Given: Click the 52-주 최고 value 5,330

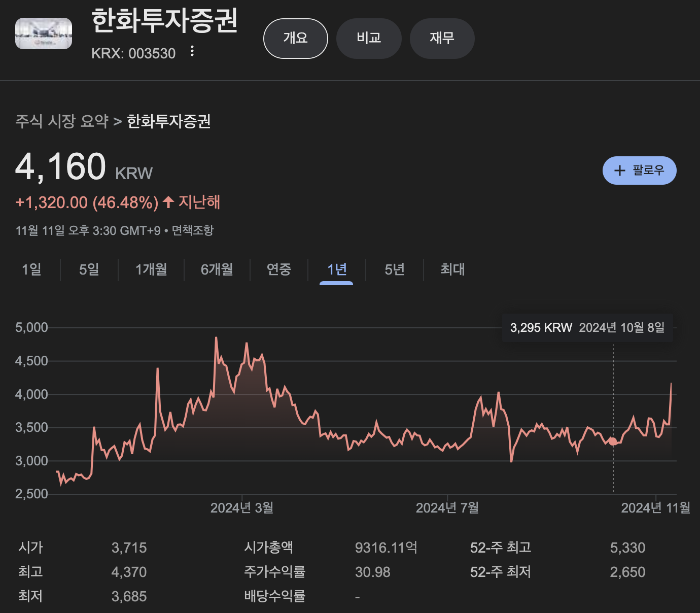Looking at the screenshot, I should 628,548.
